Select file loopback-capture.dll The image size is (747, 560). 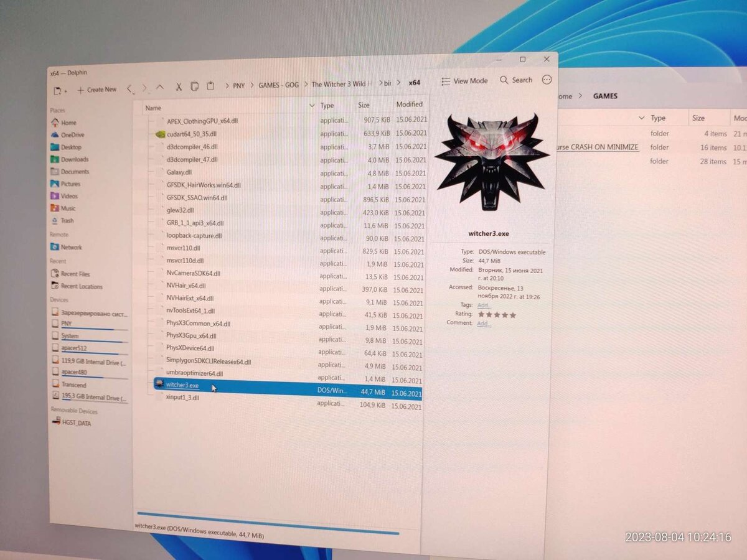pos(194,236)
